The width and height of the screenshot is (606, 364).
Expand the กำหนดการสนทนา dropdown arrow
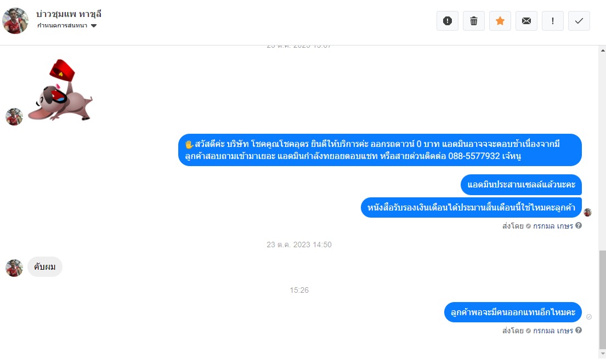(x=94, y=26)
